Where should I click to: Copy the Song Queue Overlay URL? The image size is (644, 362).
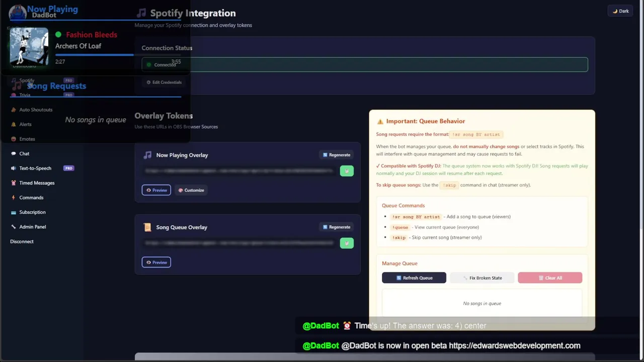click(x=347, y=243)
